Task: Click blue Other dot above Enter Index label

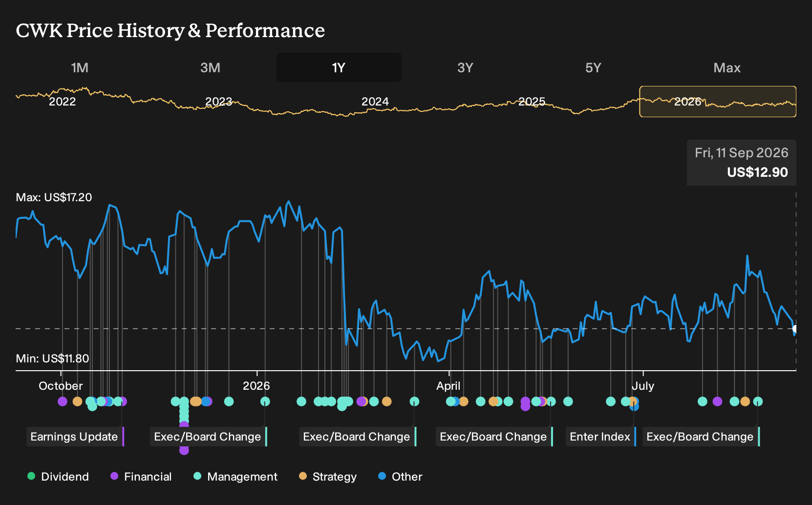Action: tap(634, 406)
